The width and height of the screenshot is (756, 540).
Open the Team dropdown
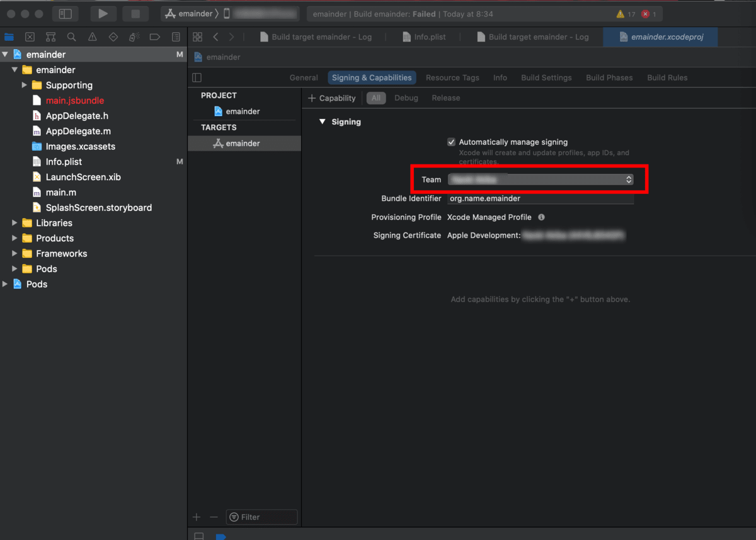pyautogui.click(x=541, y=180)
